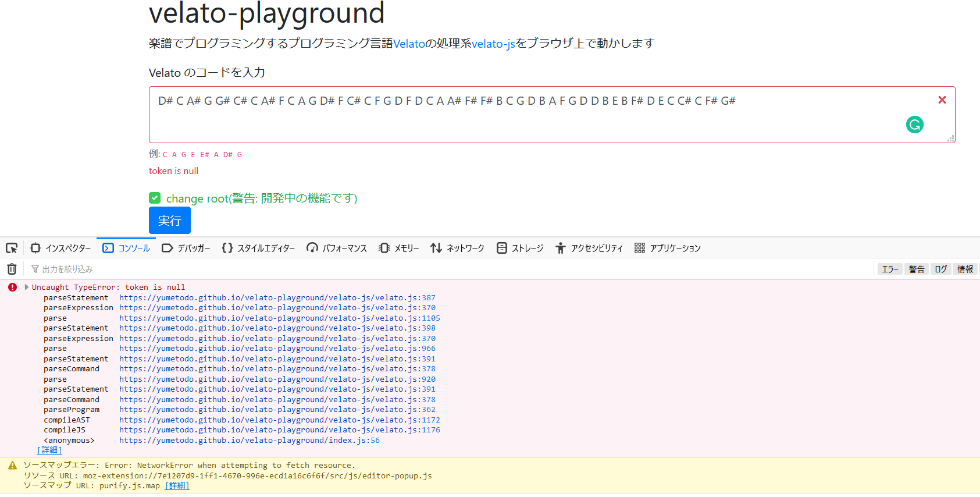
Task: Open the アプリケーション tab
Action: click(x=668, y=248)
